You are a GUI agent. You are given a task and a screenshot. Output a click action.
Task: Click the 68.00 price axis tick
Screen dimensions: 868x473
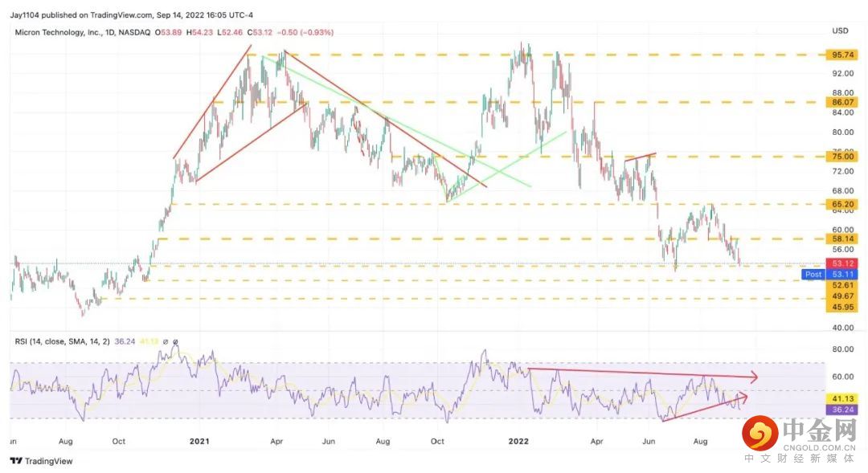tap(842, 191)
